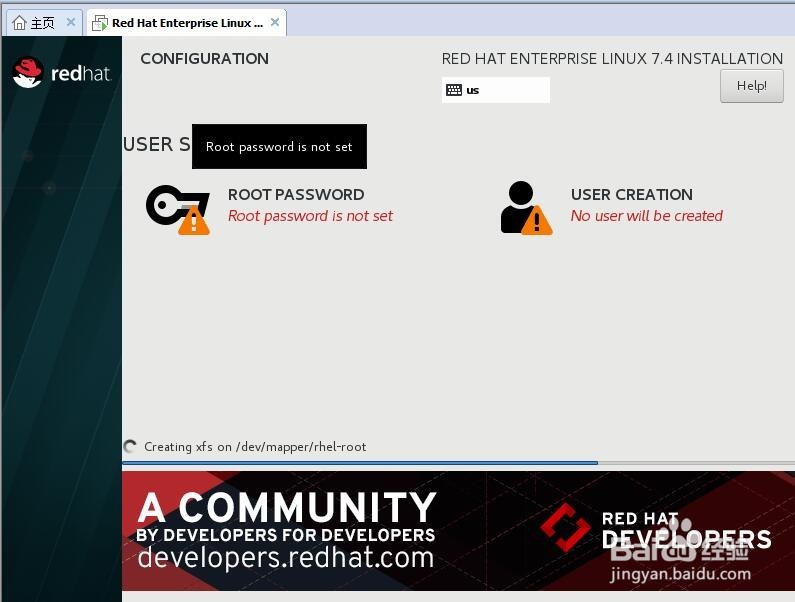The image size is (795, 602).
Task: Click the 'Creating xfs on /dev/mapper/rhel-root' status
Action: [255, 447]
